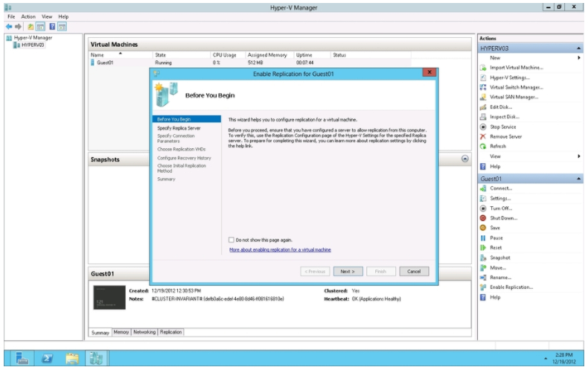Close the Enable Replication dialog

tap(429, 72)
